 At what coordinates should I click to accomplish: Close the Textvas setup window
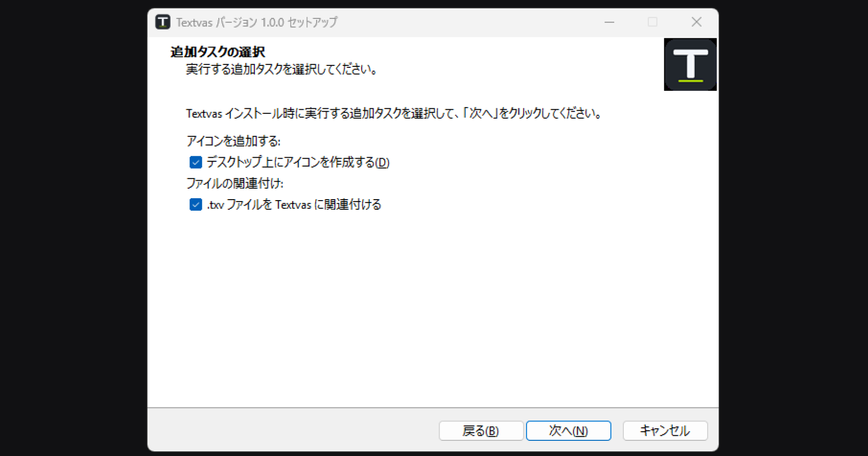(697, 22)
